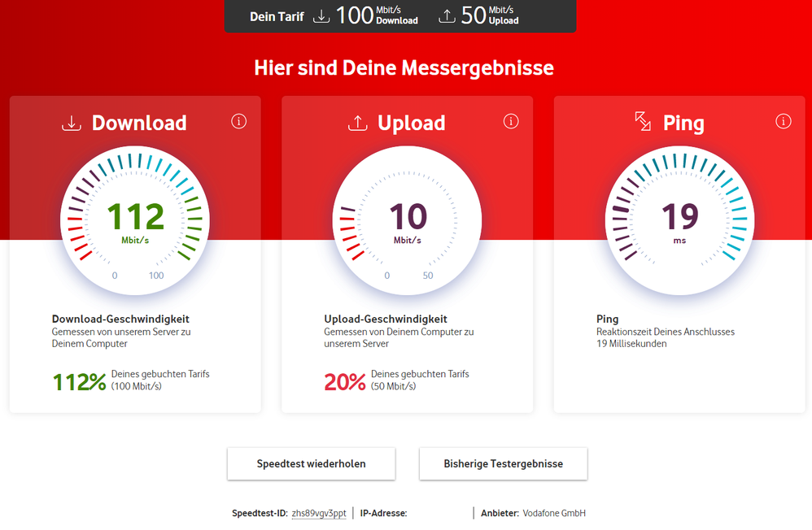Image resolution: width=812 pixels, height=530 pixels.
Task: Open the Speedtest-ID link zhs89vgv3ppt
Action: tap(319, 514)
